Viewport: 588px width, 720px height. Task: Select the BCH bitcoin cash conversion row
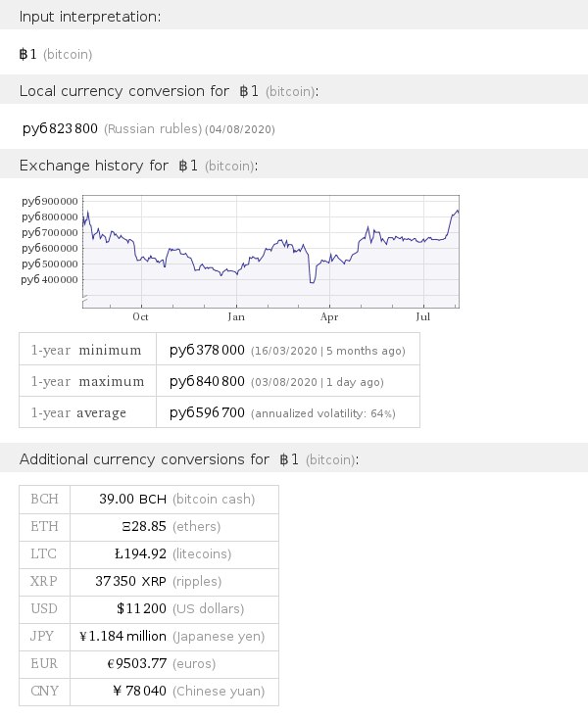coord(149,499)
